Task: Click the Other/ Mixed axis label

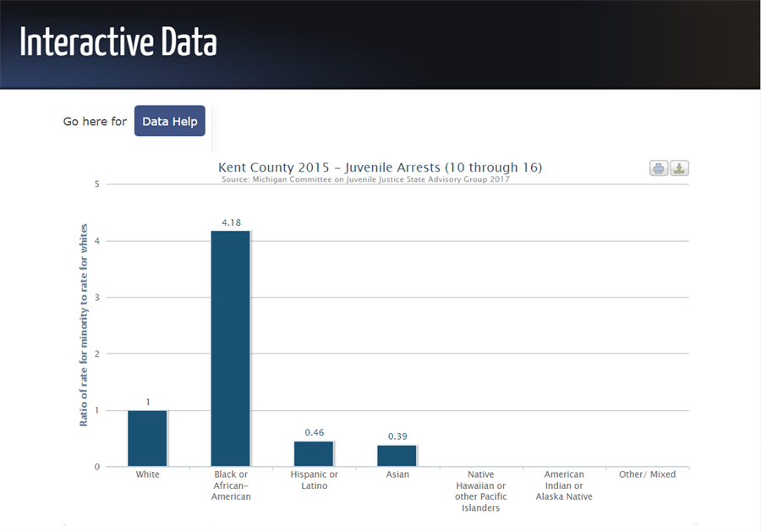Action: [647, 474]
